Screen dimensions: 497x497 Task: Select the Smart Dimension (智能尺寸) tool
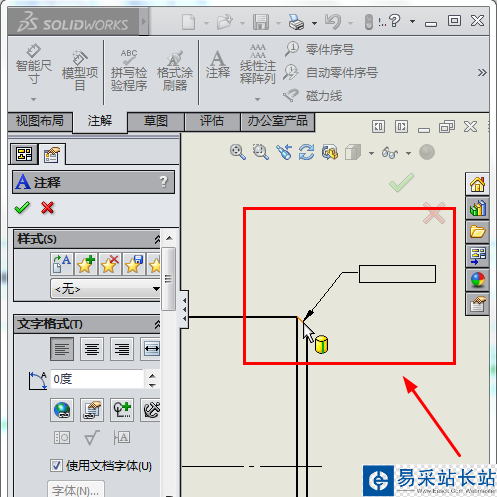click(x=34, y=65)
